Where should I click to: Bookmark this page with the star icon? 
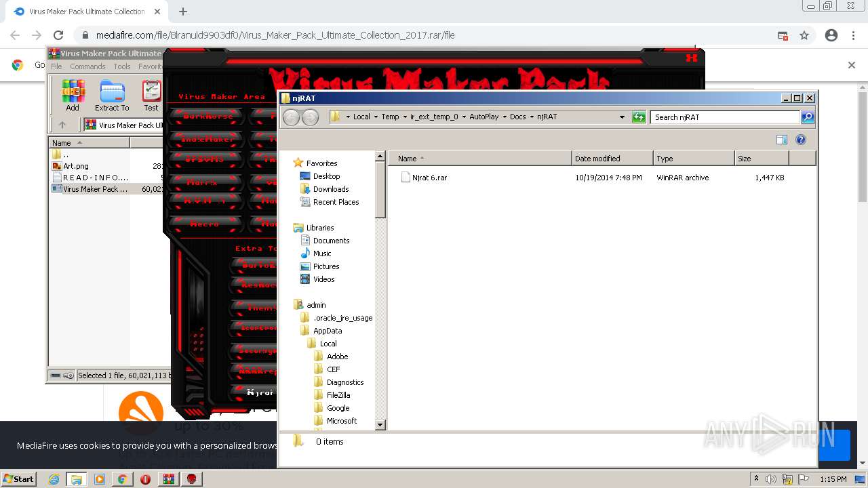[804, 35]
